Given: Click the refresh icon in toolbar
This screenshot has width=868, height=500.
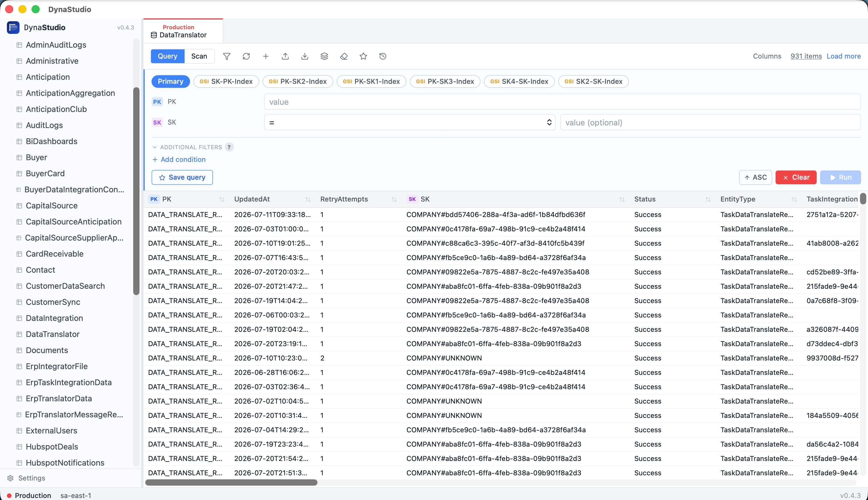Looking at the screenshot, I should [x=246, y=56].
